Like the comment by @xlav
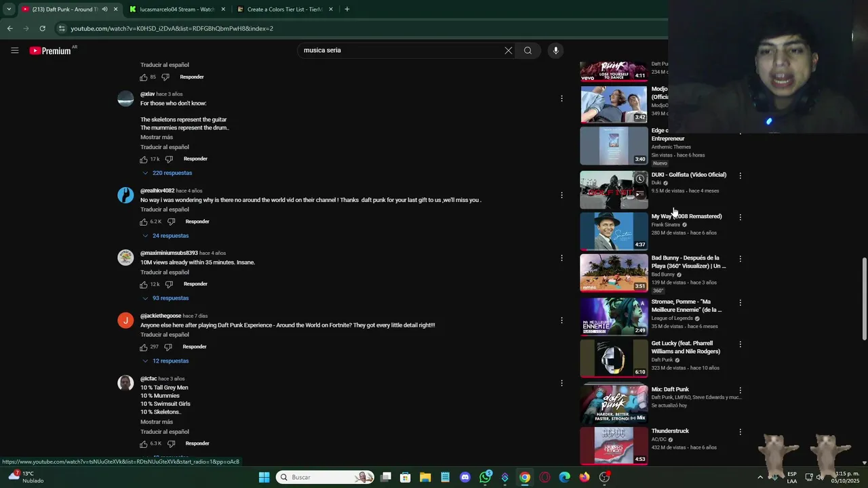Viewport: 868px width, 488px height. click(x=144, y=159)
